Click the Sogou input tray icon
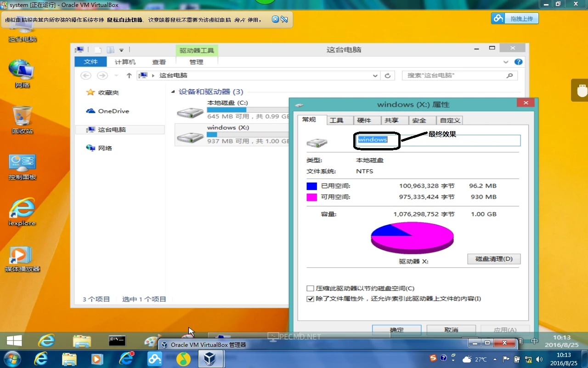This screenshot has height=368, width=588. (x=433, y=358)
